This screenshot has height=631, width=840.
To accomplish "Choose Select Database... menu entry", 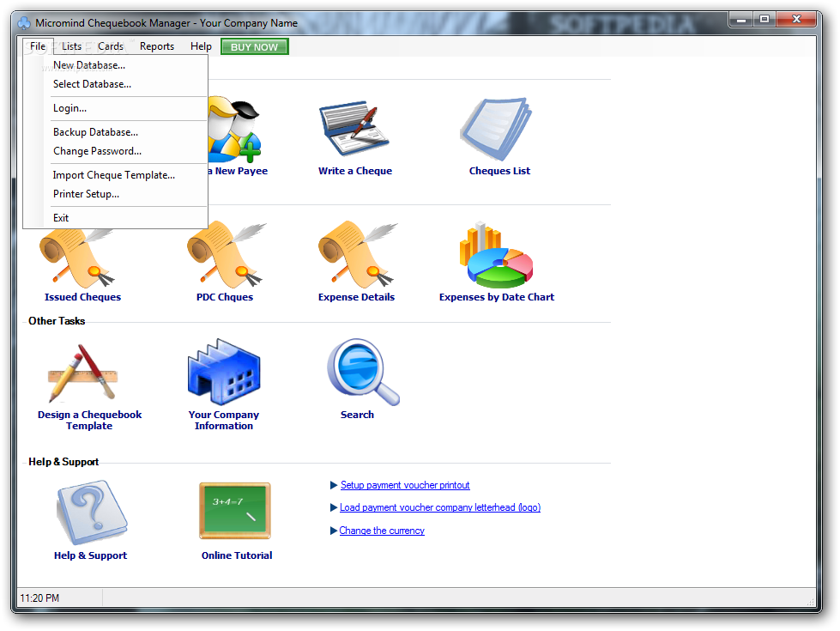I will click(115, 84).
